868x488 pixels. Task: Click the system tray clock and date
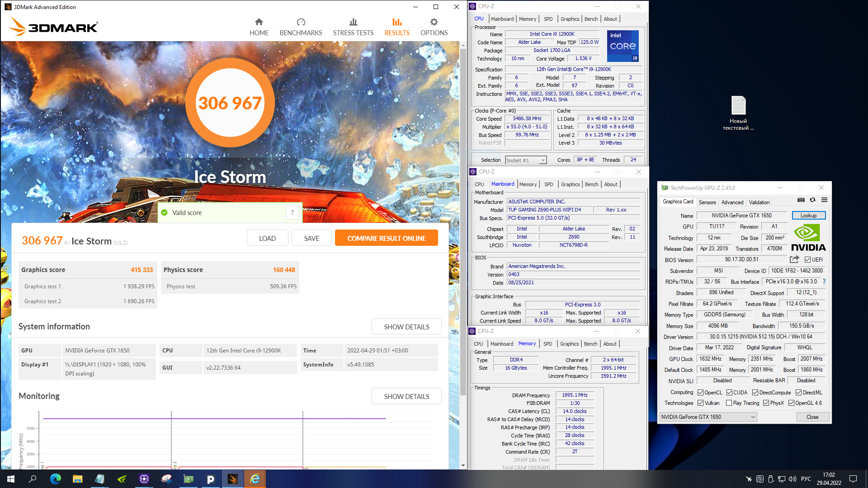[x=829, y=479]
